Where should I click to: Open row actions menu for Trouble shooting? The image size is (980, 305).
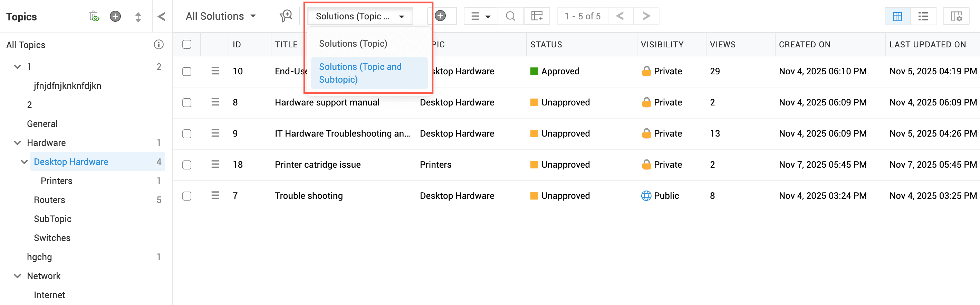click(215, 195)
